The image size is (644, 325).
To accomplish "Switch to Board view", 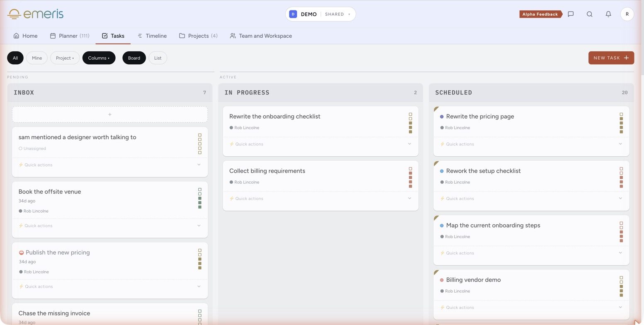I will coord(134,58).
